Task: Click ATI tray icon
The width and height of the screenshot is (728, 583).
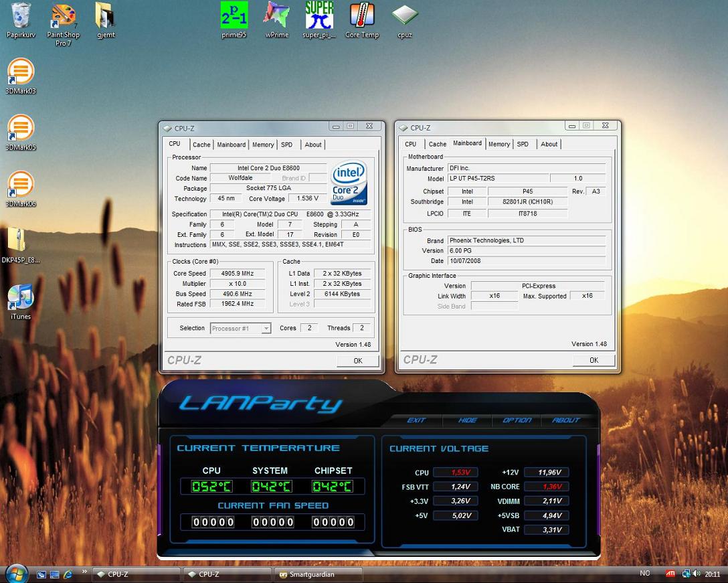Action: [x=670, y=574]
